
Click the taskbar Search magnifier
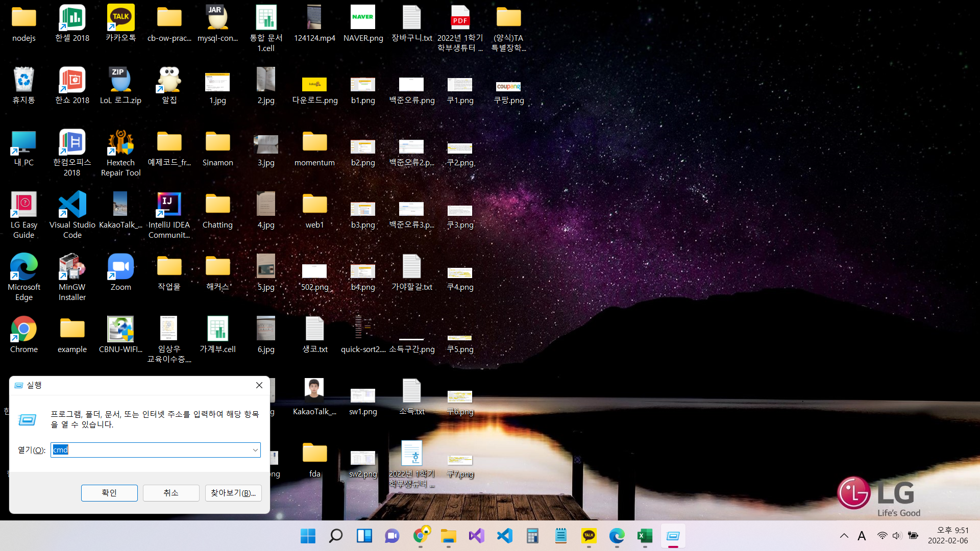336,536
